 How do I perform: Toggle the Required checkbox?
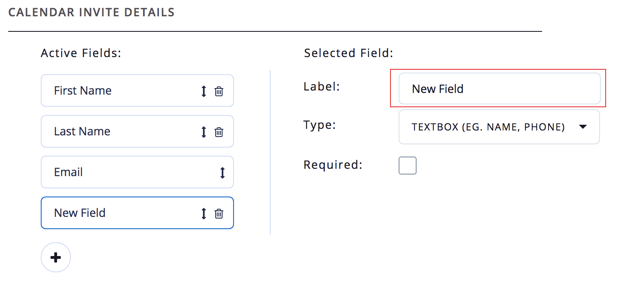pos(408,166)
